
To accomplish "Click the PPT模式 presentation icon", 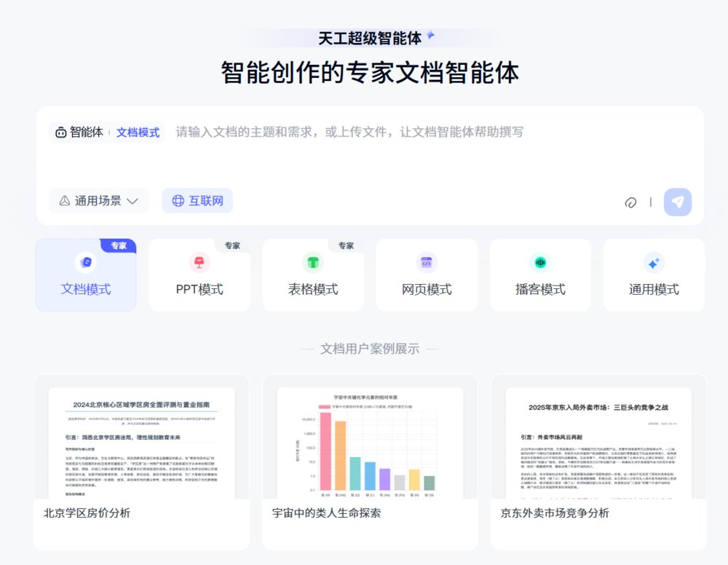I will point(199,262).
